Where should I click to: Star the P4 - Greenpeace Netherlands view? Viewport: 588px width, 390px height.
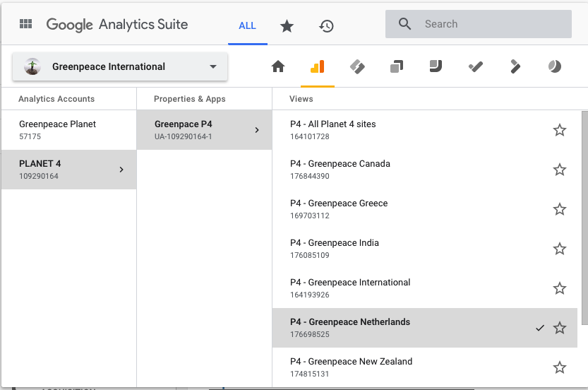click(x=560, y=328)
